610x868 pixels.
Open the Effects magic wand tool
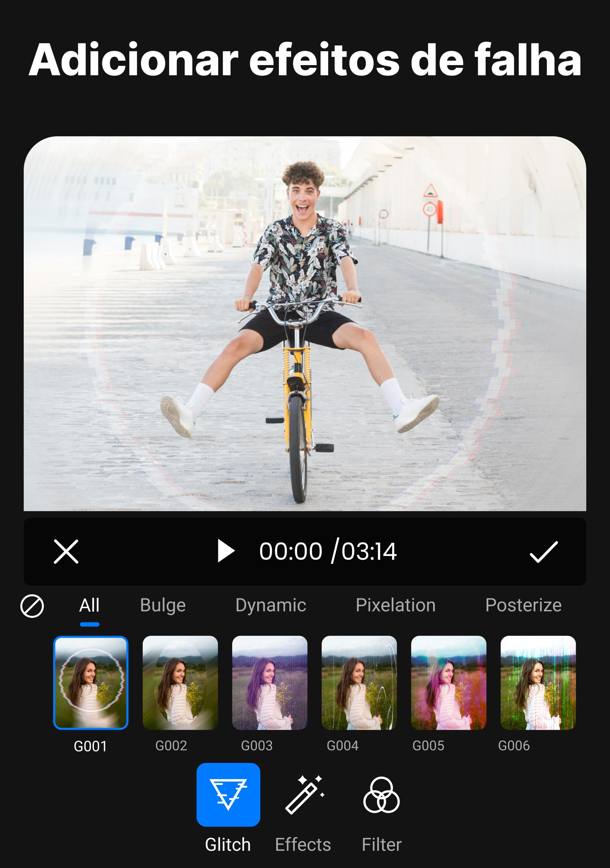click(305, 795)
